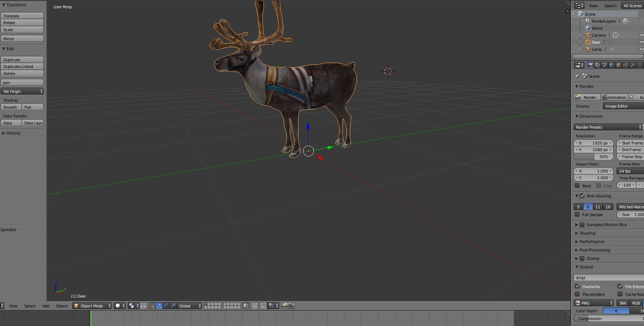Click the Color Depth 8 option
This screenshot has height=326, width=644.
616,311
